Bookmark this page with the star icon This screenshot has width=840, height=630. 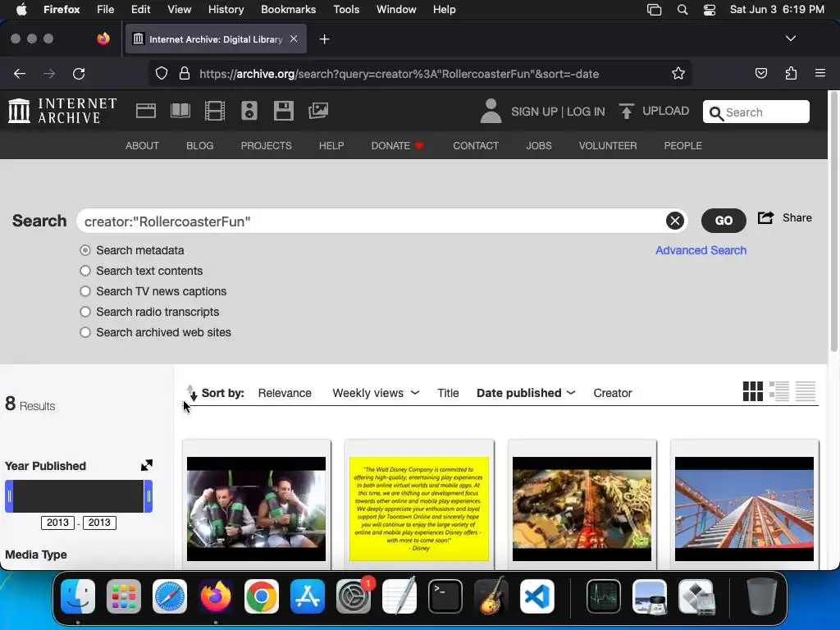pyautogui.click(x=678, y=73)
